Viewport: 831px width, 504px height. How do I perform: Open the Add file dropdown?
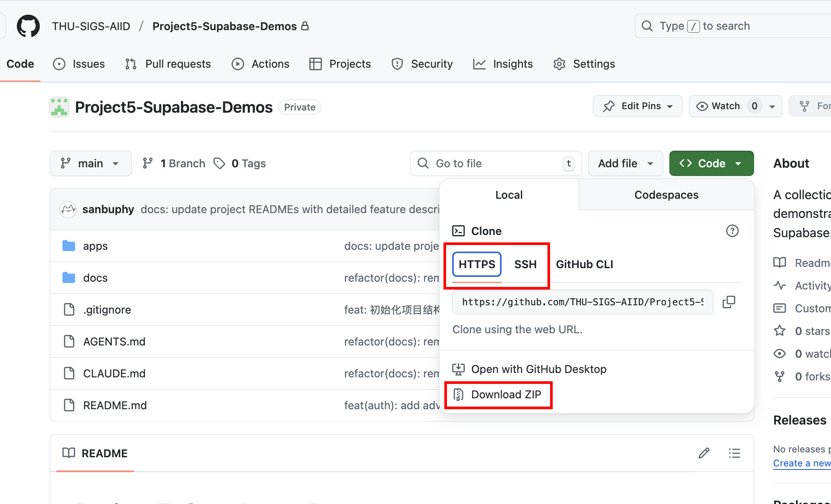[x=625, y=163]
